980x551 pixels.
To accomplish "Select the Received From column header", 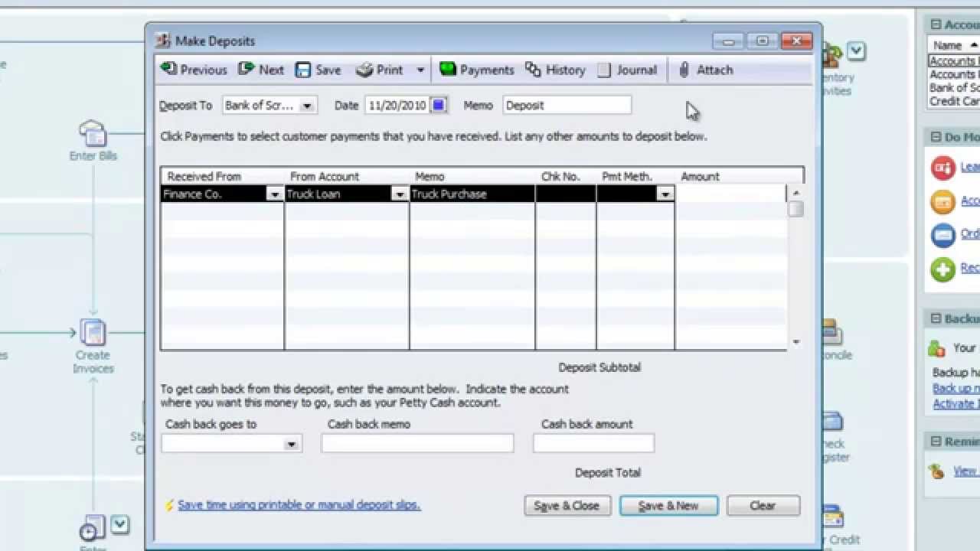I will click(204, 177).
